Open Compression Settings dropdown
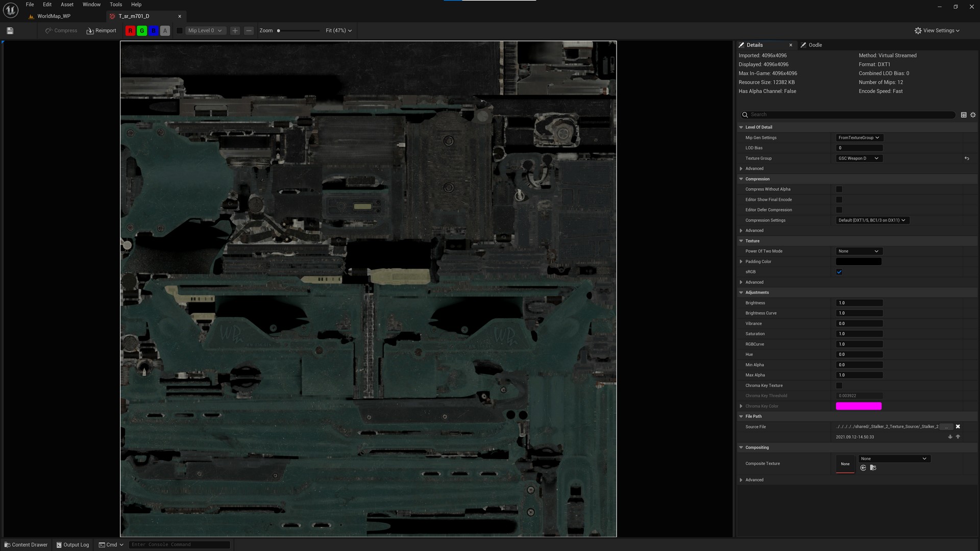The image size is (980, 551). [872, 220]
